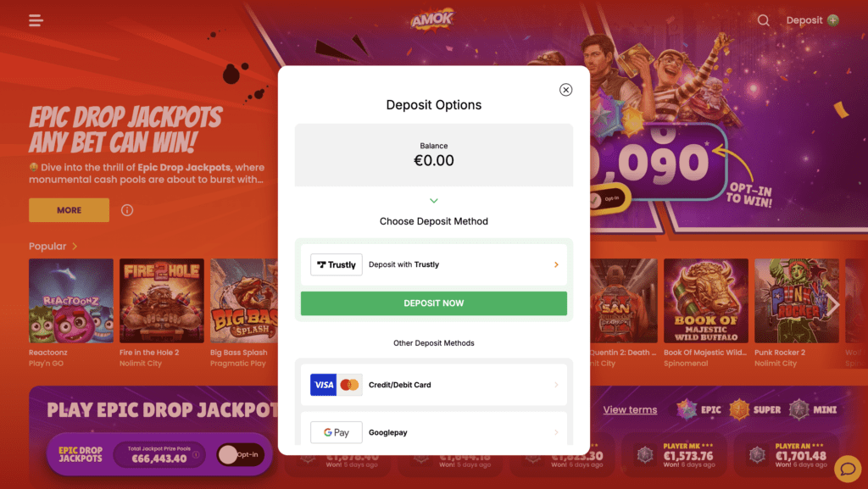
Task: Click the Trustly logo
Action: pyautogui.click(x=336, y=264)
